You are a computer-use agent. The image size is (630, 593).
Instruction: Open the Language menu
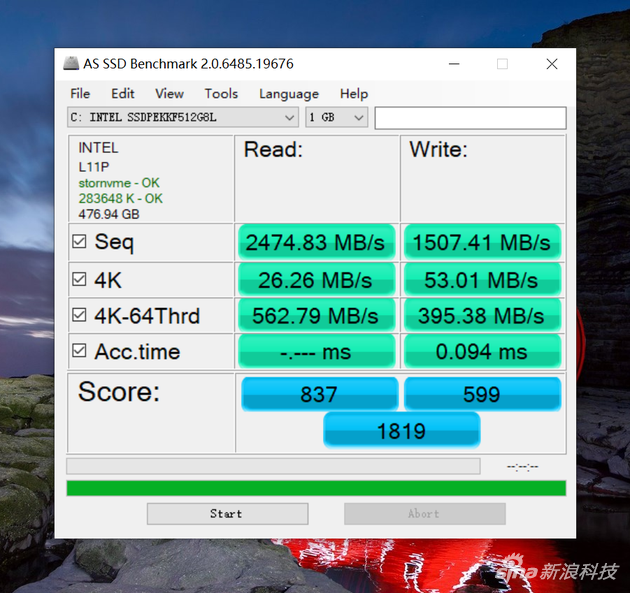point(289,94)
